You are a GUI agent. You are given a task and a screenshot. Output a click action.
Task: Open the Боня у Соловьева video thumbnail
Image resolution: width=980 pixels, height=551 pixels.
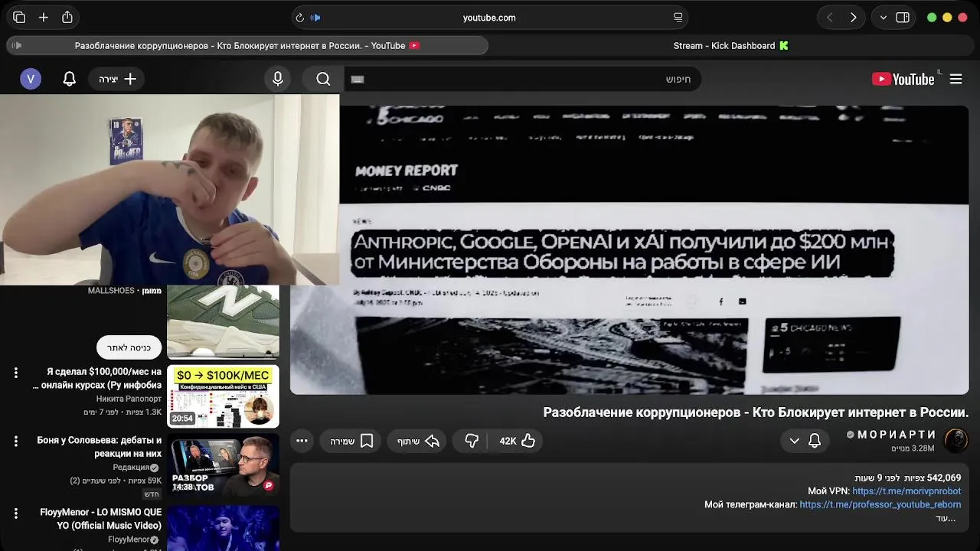224,466
